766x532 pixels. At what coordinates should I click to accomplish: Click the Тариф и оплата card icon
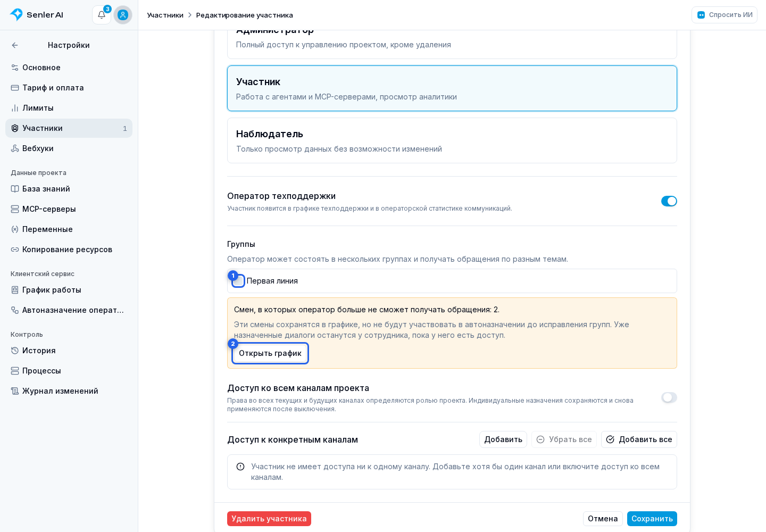point(15,88)
